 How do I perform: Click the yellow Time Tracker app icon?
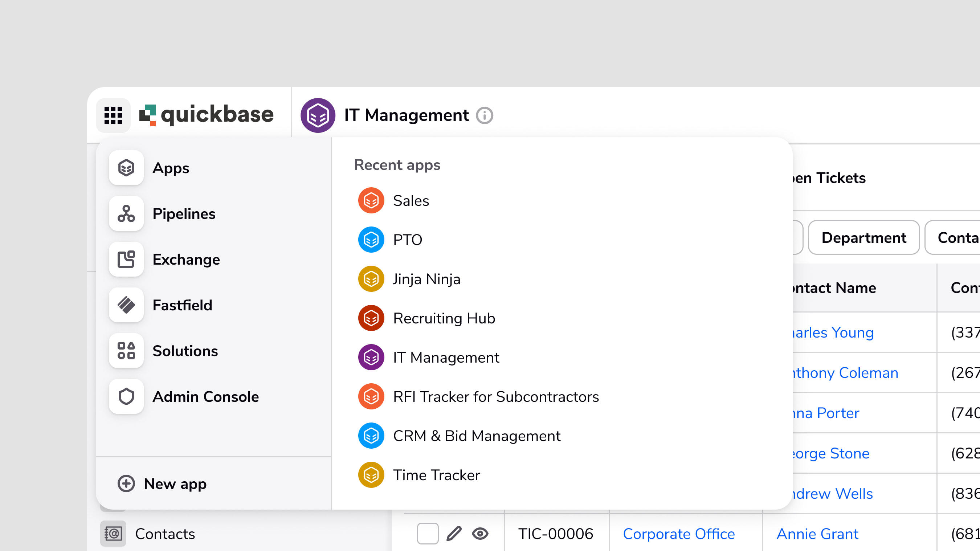371,475
